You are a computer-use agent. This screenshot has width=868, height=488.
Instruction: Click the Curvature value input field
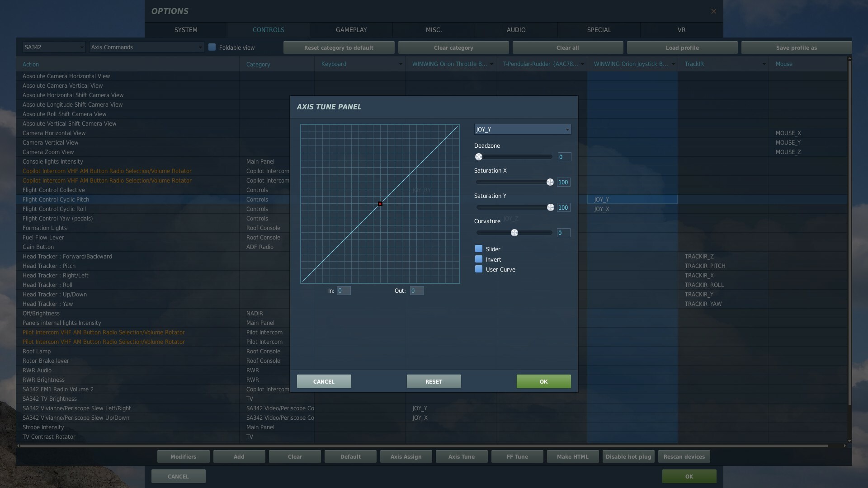click(564, 233)
